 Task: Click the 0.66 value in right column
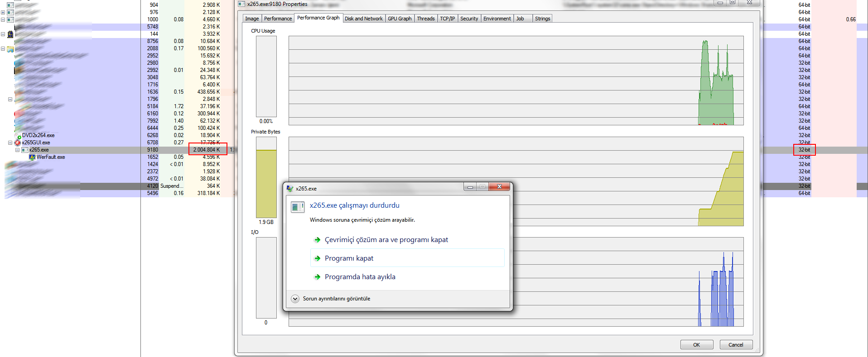pyautogui.click(x=851, y=19)
